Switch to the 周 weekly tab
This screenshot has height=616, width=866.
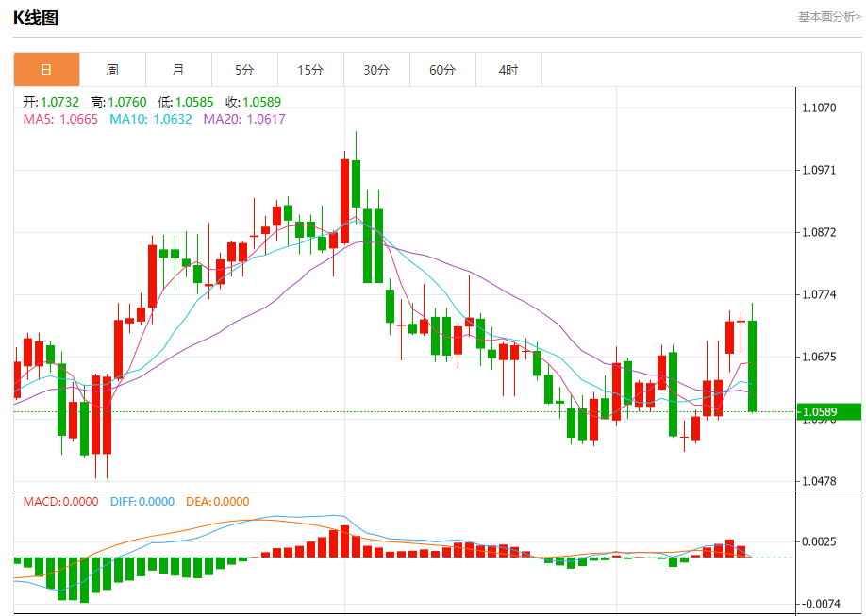112,70
